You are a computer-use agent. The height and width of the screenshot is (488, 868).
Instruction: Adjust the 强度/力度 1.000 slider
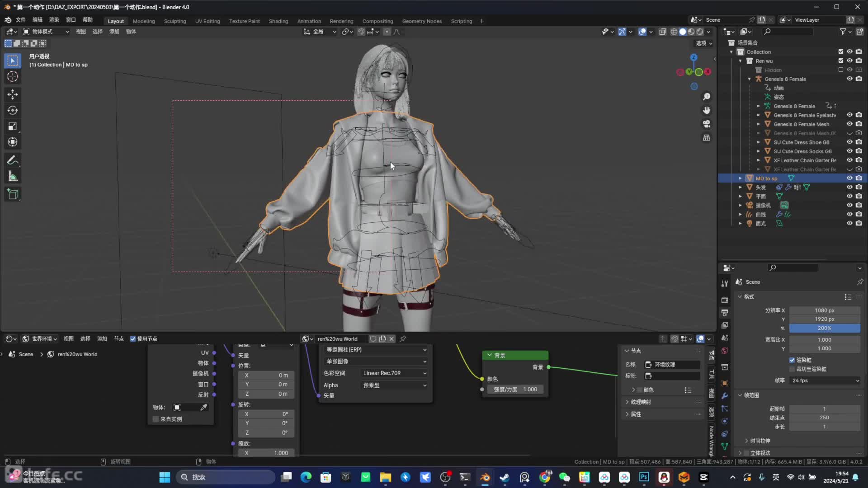pos(514,389)
